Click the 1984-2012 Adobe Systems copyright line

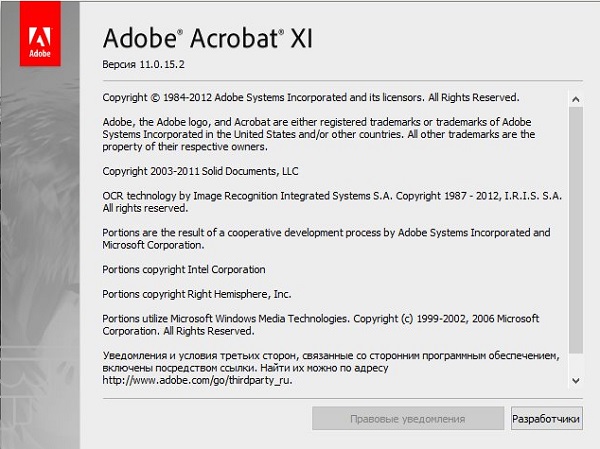pos(310,98)
